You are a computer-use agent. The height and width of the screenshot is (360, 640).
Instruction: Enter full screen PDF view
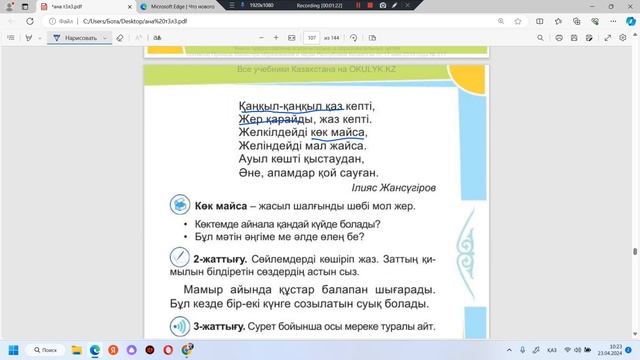pos(608,38)
